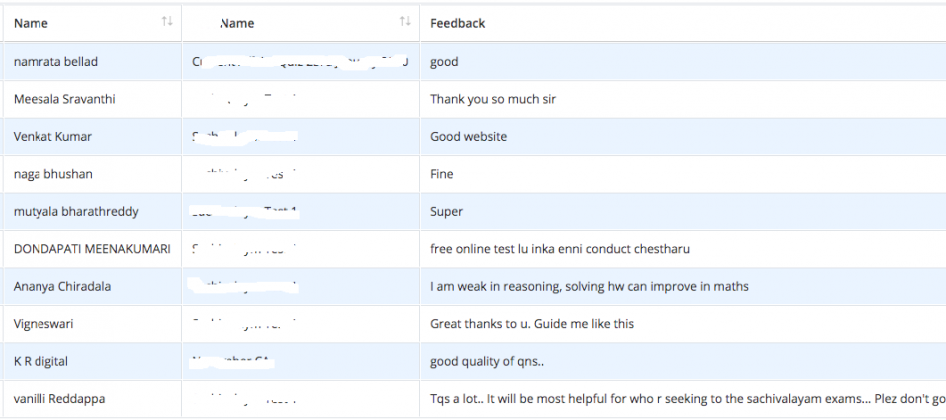The image size is (946, 420).
Task: Click K R digital name cell
Action: [40, 361]
